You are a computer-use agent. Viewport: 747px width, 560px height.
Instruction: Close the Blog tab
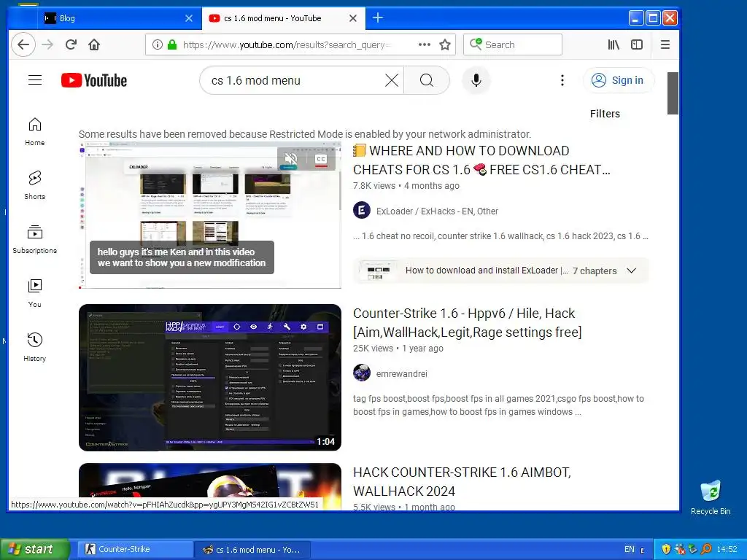tap(189, 18)
